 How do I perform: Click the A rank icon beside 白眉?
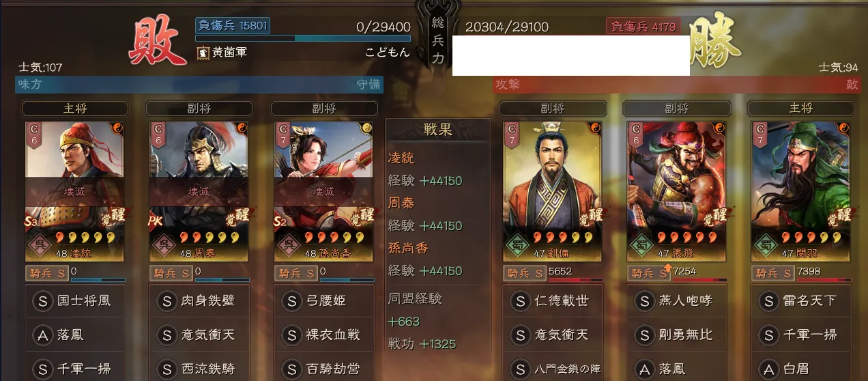click(x=768, y=369)
